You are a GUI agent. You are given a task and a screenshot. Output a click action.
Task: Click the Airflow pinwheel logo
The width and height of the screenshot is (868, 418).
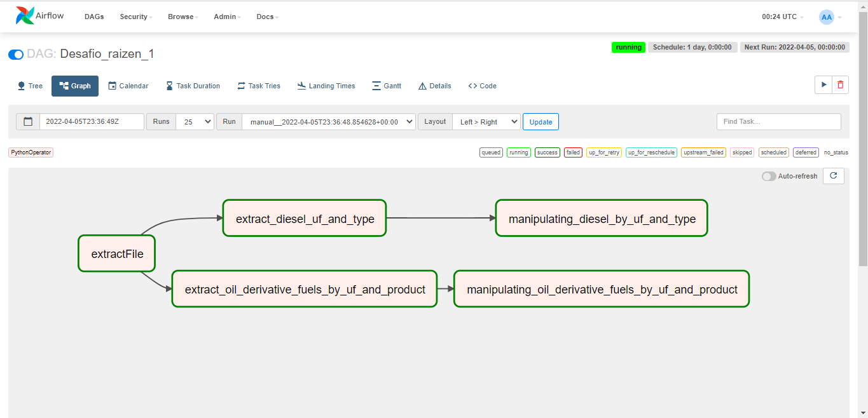coord(25,16)
